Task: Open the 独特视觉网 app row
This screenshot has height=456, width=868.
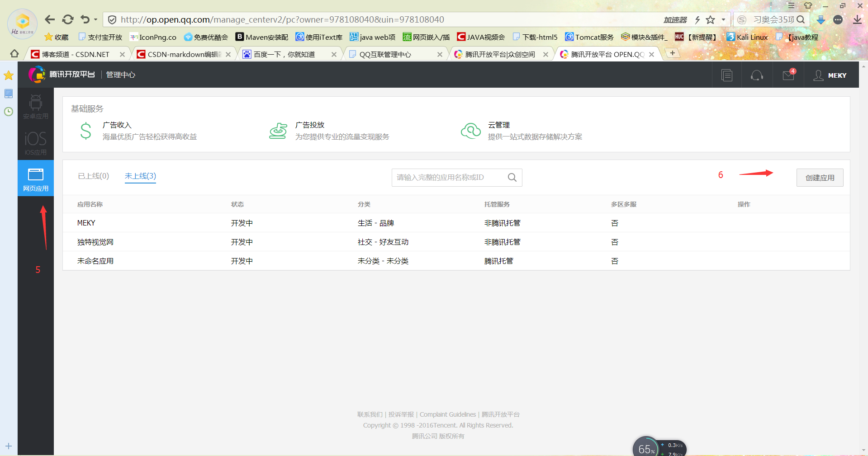Action: 456,242
